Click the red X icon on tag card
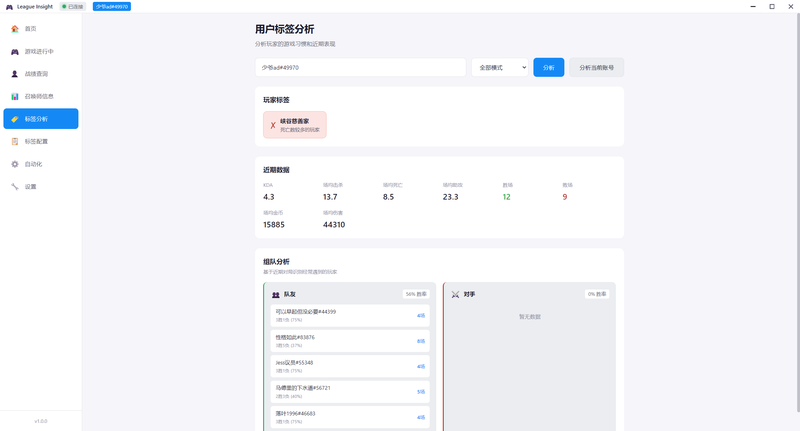 point(273,125)
